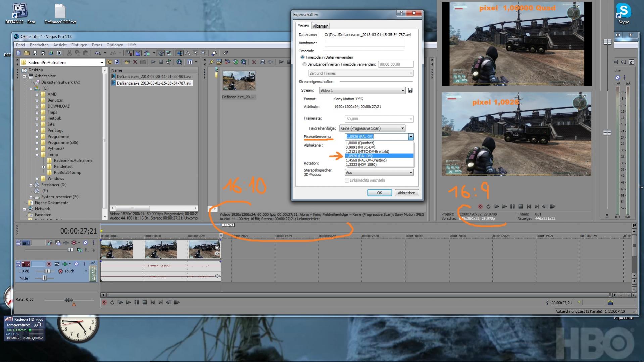This screenshot has width=644, height=362.
Task: Open the Einfügen menu
Action: pos(79,45)
